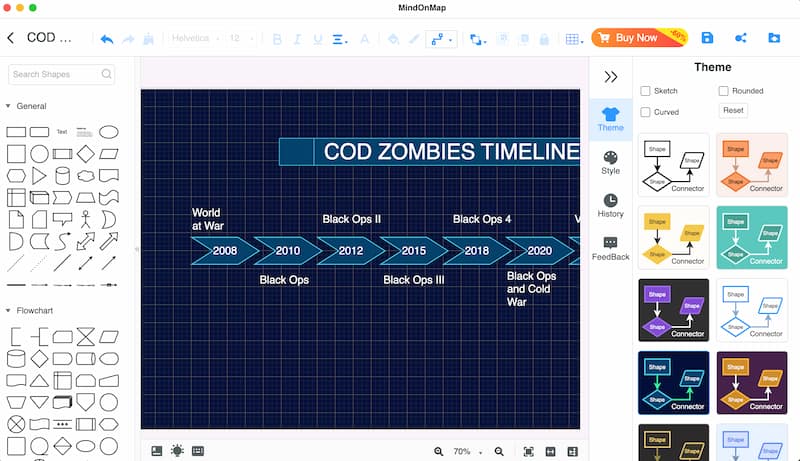Open the FeedBack tab
Screen dimensions: 800x461
[611, 249]
